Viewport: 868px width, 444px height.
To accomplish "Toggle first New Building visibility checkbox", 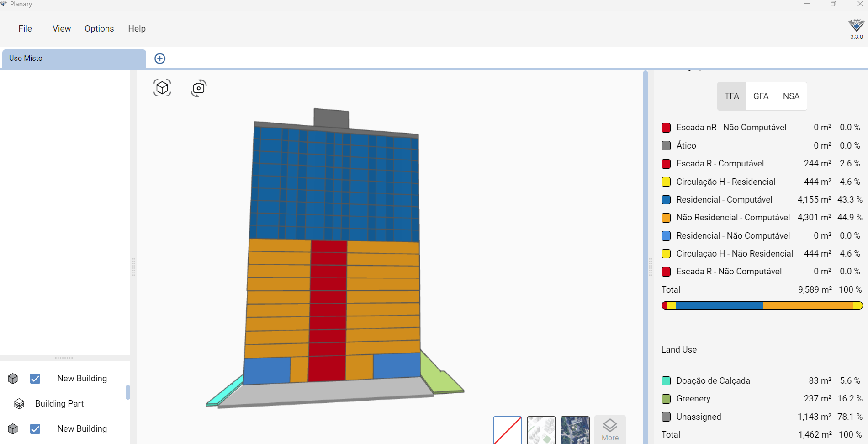I will tap(35, 379).
